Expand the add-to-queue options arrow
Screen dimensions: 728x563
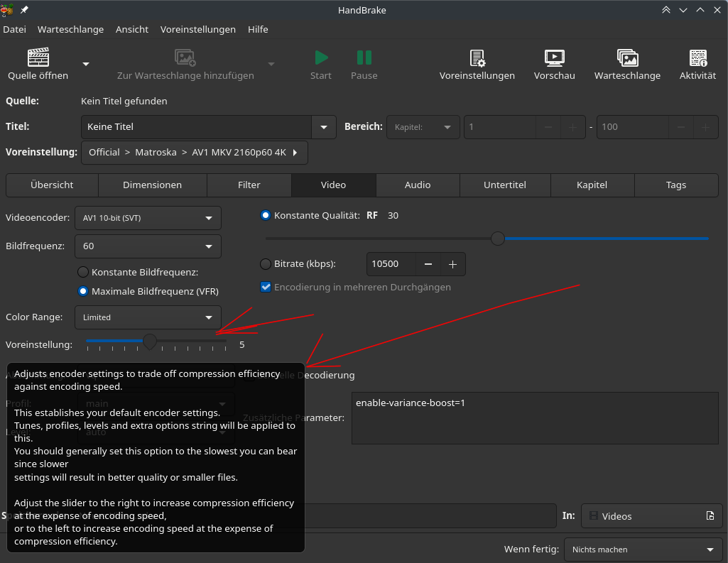tap(271, 64)
